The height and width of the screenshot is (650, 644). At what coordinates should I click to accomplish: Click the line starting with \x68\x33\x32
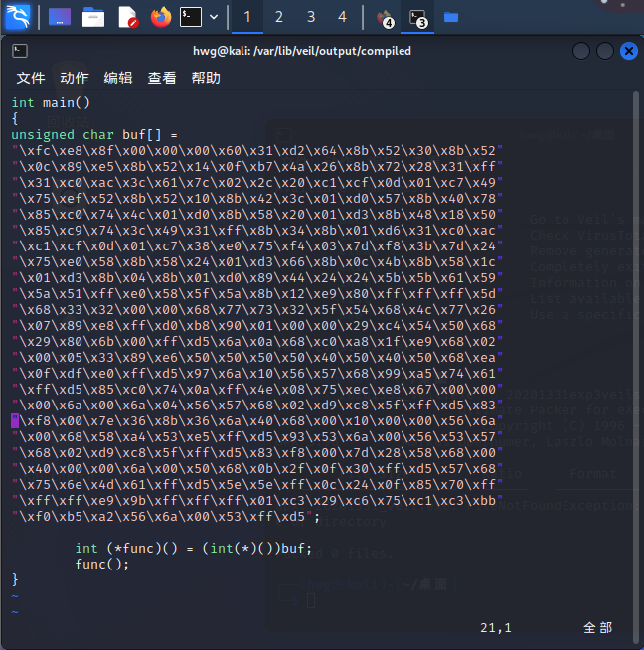[x=257, y=310]
